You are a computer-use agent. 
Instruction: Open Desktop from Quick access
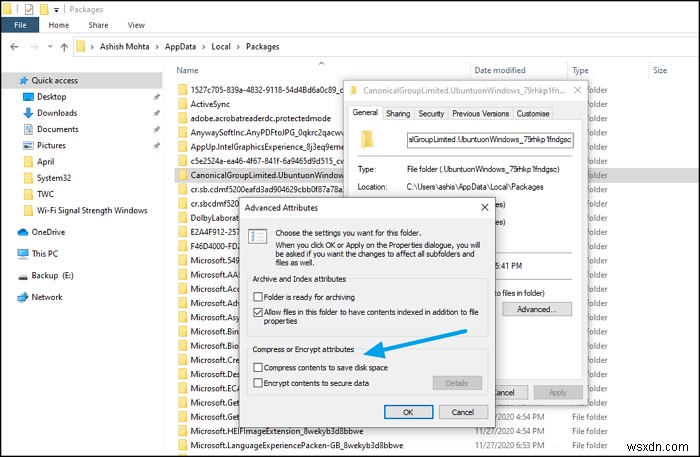(51, 96)
